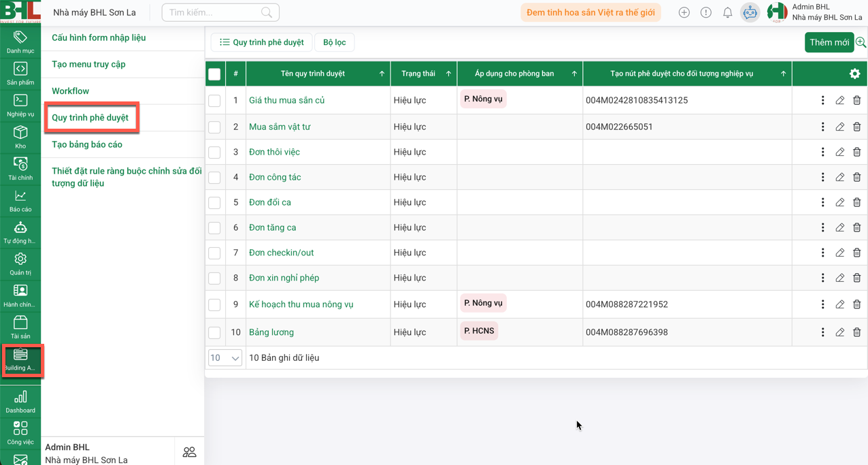Check the Đơn checkin/out row
868x465 pixels.
pos(214,253)
